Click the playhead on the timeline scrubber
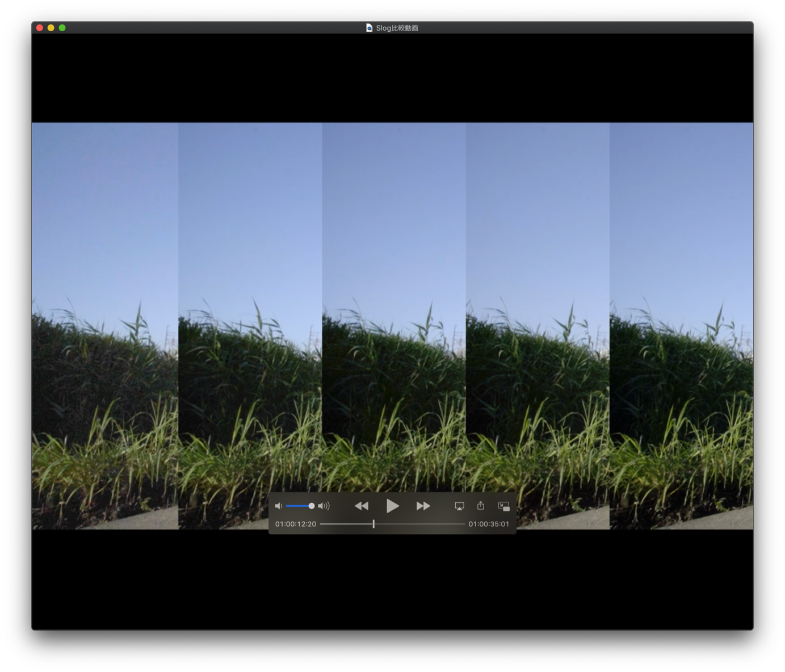Image resolution: width=785 pixels, height=672 pixels. [x=373, y=524]
